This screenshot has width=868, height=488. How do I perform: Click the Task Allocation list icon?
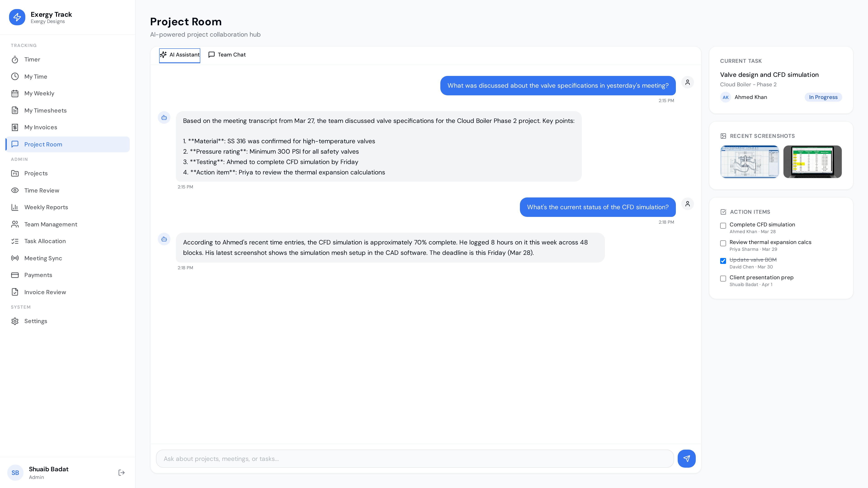15,241
